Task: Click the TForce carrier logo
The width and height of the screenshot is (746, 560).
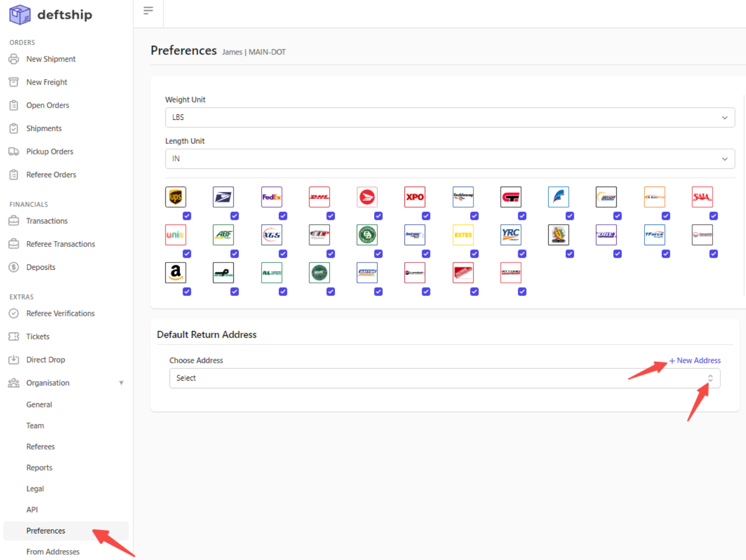Action: (654, 235)
